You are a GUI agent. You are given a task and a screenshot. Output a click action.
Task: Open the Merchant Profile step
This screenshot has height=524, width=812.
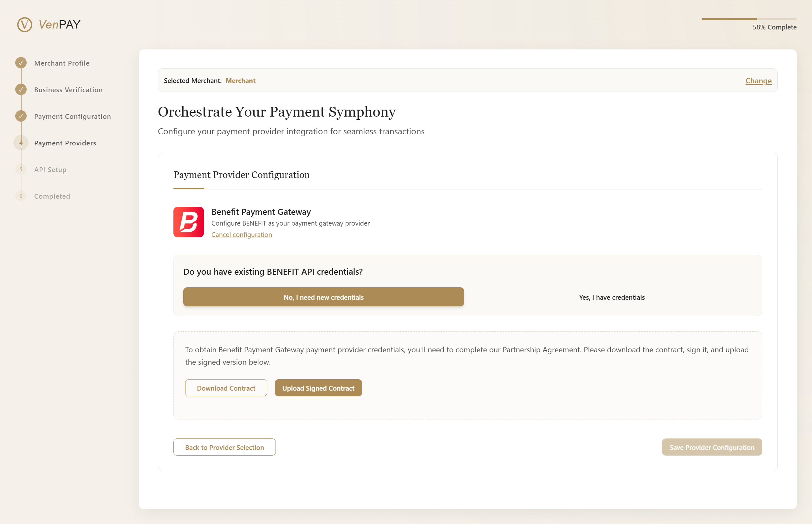click(62, 63)
